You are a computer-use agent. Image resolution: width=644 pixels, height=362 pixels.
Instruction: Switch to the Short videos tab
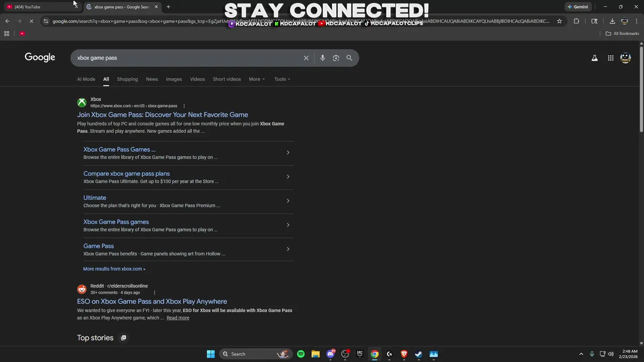(x=227, y=79)
